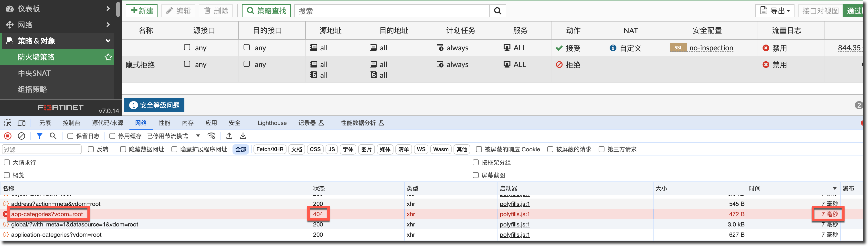Open the 导出 export dropdown
This screenshot has height=246, width=868.
[775, 11]
